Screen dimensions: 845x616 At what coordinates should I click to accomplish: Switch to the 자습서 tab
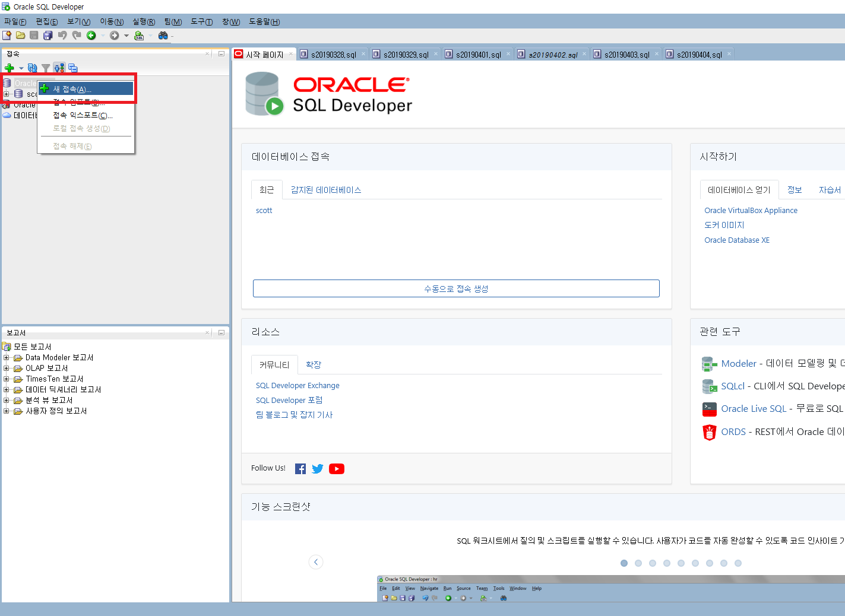[830, 190]
